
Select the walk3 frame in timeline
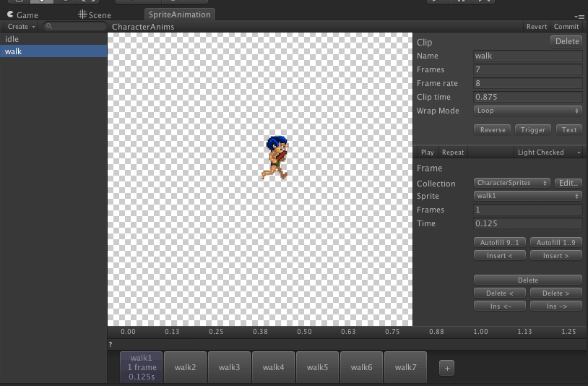tap(229, 367)
